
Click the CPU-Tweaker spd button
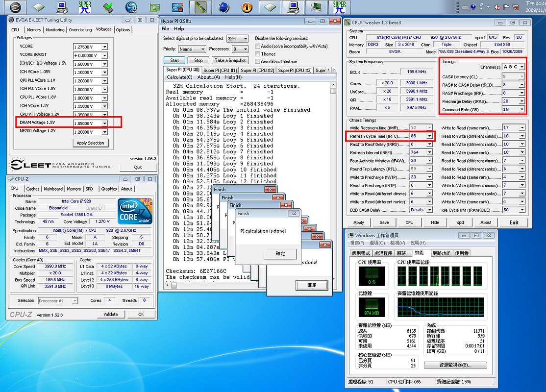(x=460, y=222)
